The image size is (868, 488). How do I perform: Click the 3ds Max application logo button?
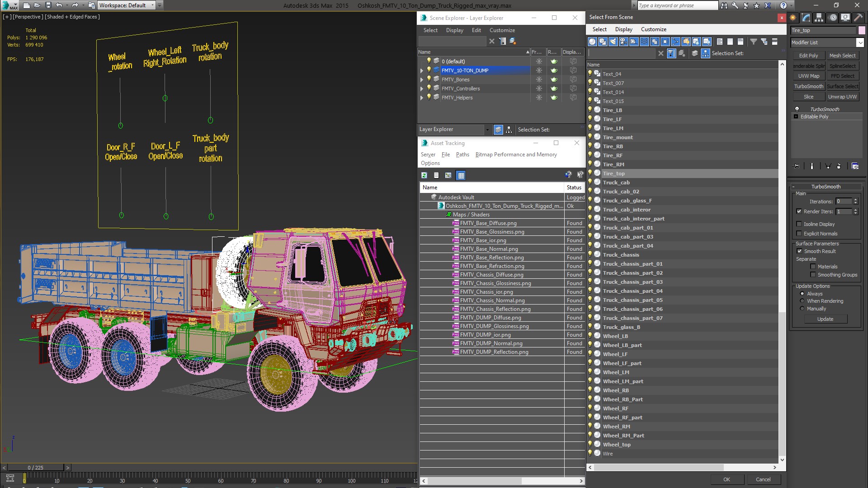point(9,5)
